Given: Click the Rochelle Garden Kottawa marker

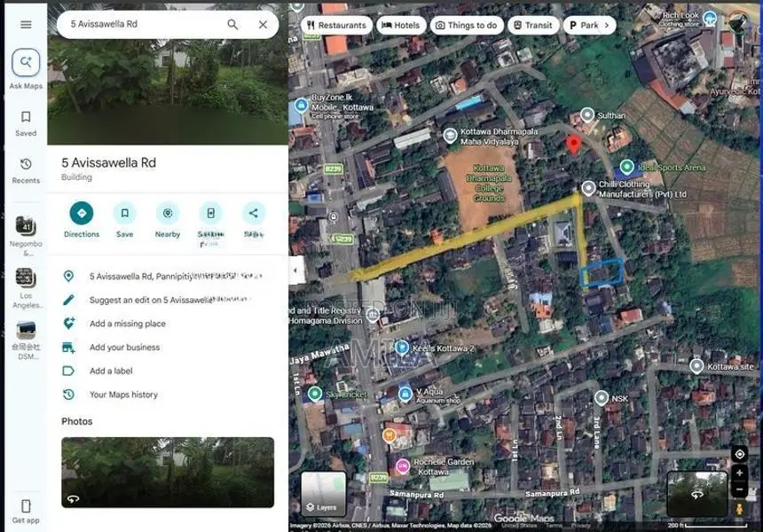Looking at the screenshot, I should coord(403,466).
